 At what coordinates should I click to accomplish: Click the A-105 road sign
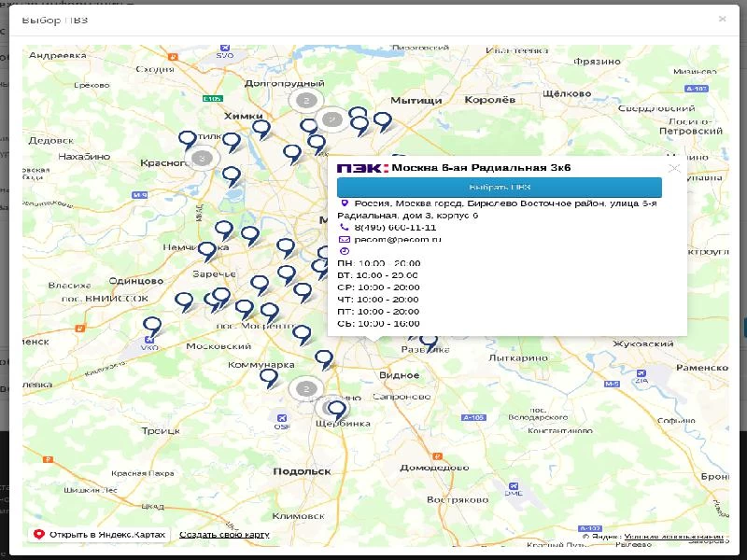[x=474, y=417]
